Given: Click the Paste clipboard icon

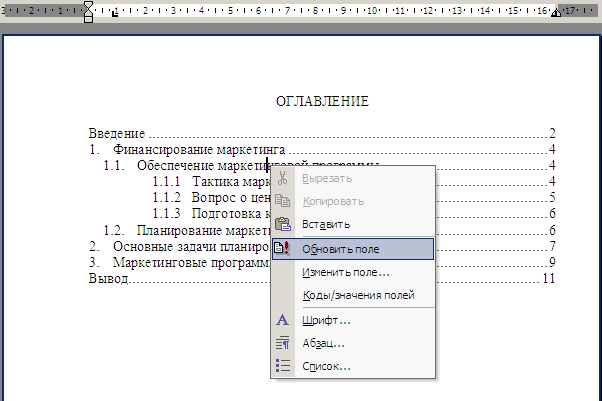Looking at the screenshot, I should click(283, 224).
